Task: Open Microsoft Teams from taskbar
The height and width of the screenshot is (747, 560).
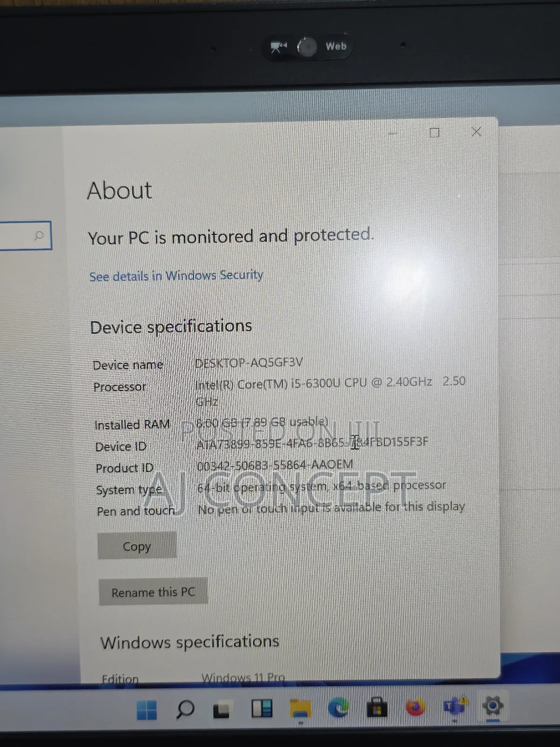Action: (454, 707)
